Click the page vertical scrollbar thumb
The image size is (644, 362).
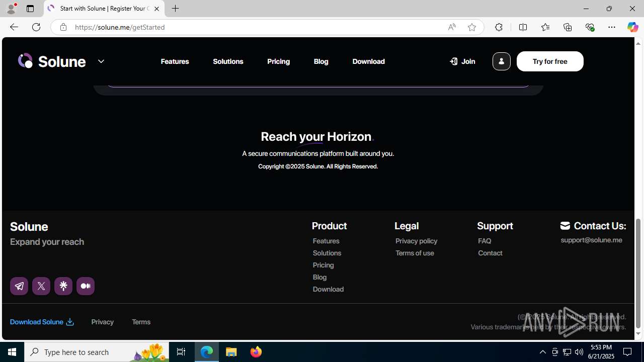pyautogui.click(x=638, y=273)
